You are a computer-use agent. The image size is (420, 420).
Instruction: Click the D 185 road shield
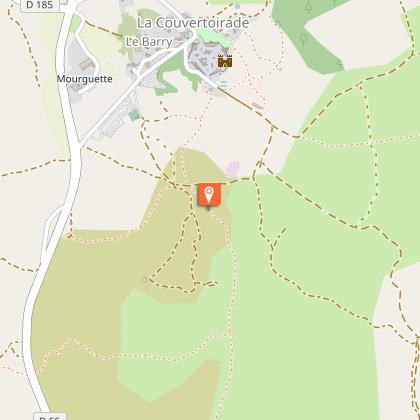pos(40,5)
